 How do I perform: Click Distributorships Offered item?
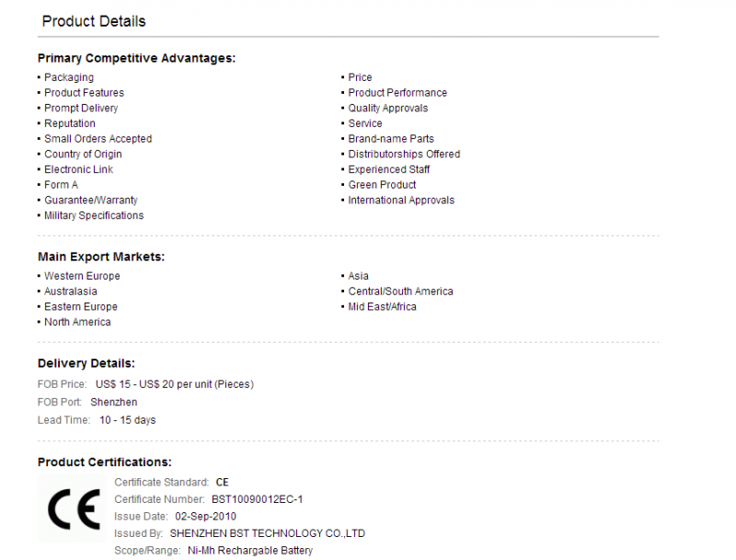pos(404,154)
